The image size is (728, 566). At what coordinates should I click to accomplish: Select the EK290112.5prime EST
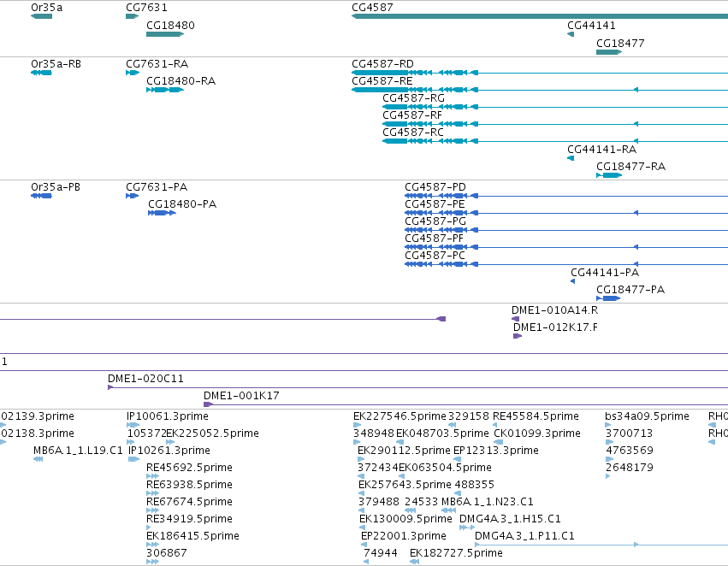click(361, 459)
